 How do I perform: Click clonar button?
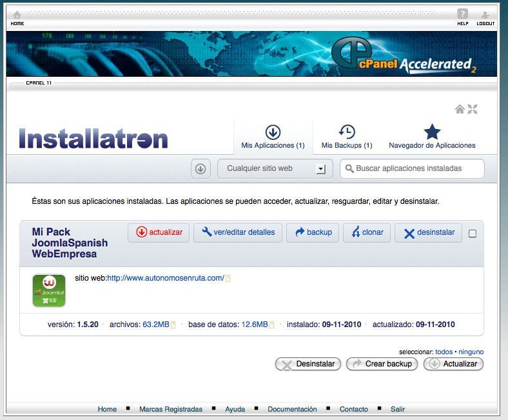[x=367, y=232]
